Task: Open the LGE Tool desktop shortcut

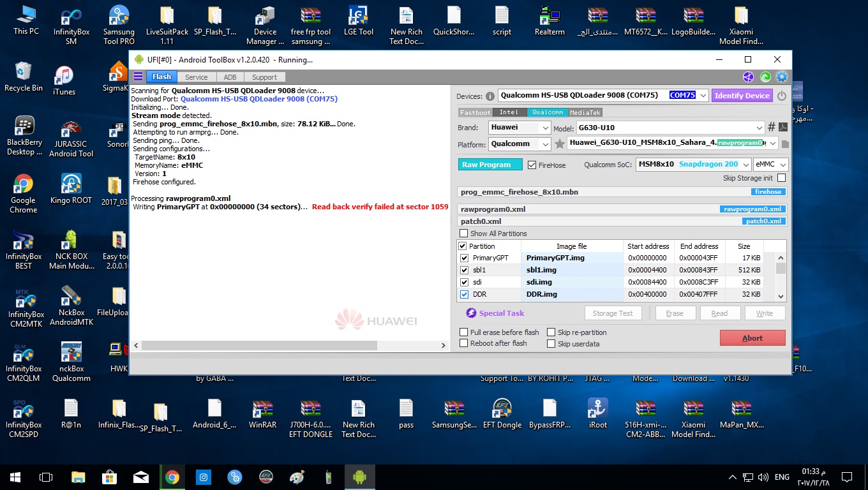Action: click(x=359, y=21)
